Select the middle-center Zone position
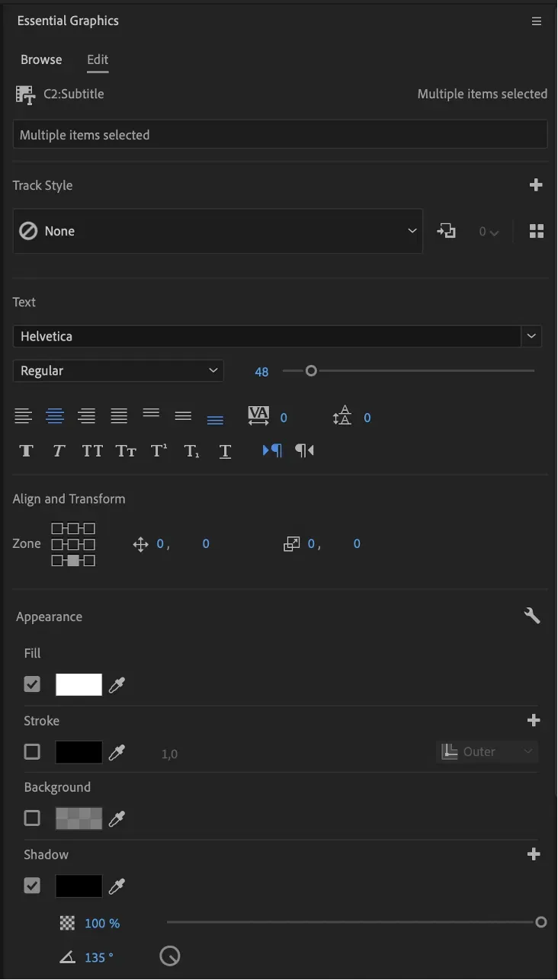The height and width of the screenshot is (980, 558). (73, 544)
